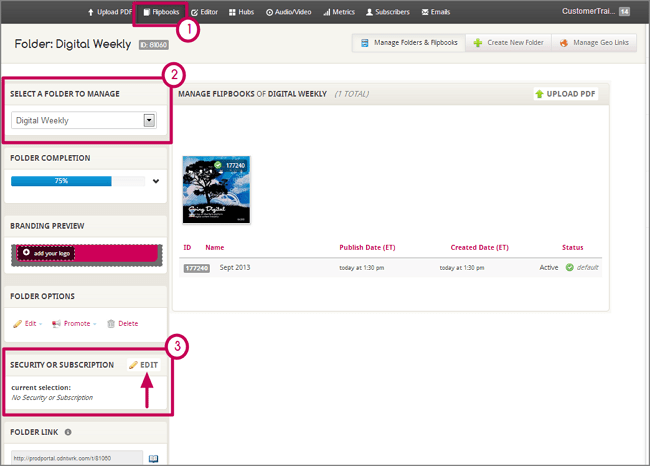Screen dimensions: 650x466
Task: Click the Manage Geo Links globe icon
Action: (x=564, y=43)
